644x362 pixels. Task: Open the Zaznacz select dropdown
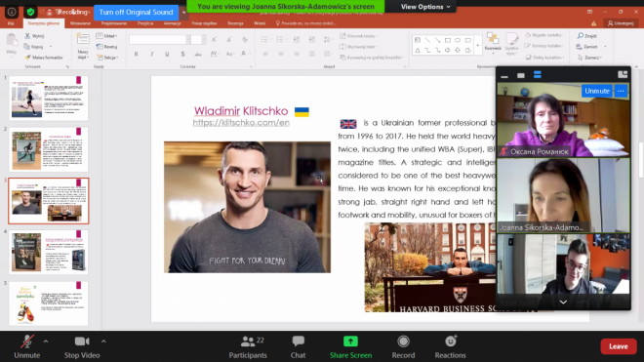(589, 58)
